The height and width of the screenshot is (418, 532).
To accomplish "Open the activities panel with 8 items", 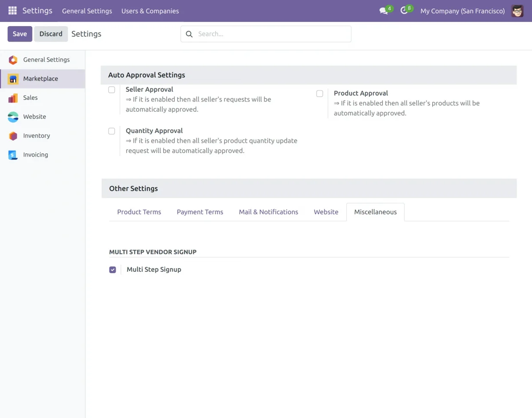I will click(x=404, y=11).
